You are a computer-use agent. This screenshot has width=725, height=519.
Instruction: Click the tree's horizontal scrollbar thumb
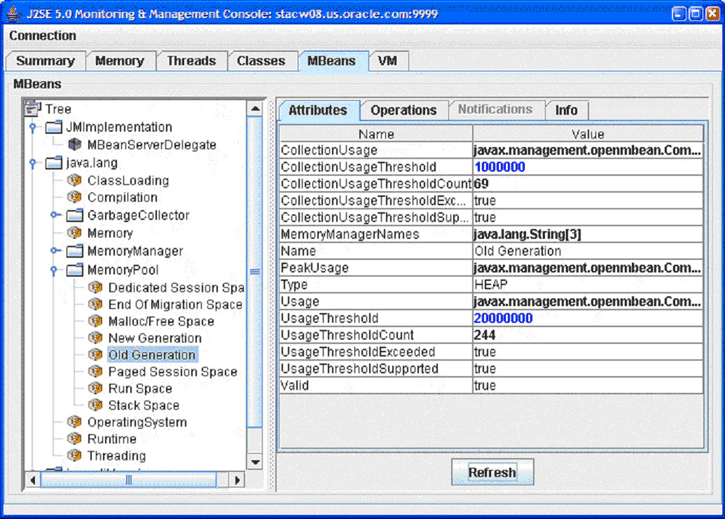click(x=128, y=480)
